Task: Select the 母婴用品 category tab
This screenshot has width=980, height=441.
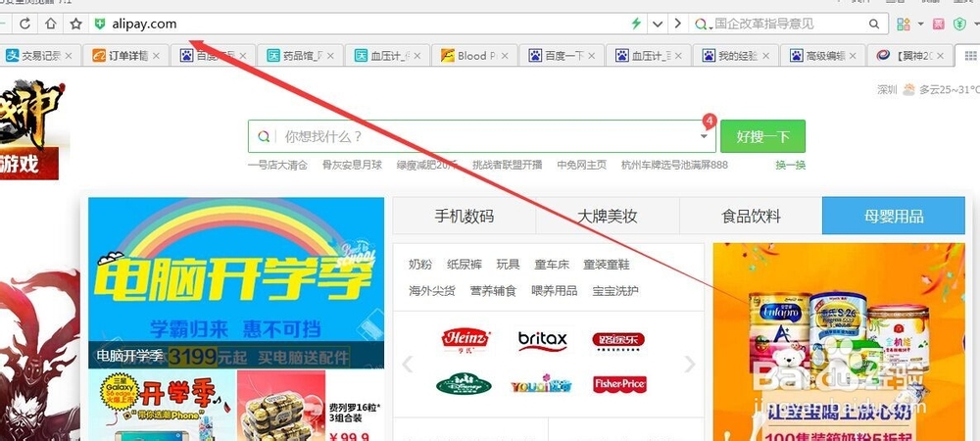Action: pos(894,217)
